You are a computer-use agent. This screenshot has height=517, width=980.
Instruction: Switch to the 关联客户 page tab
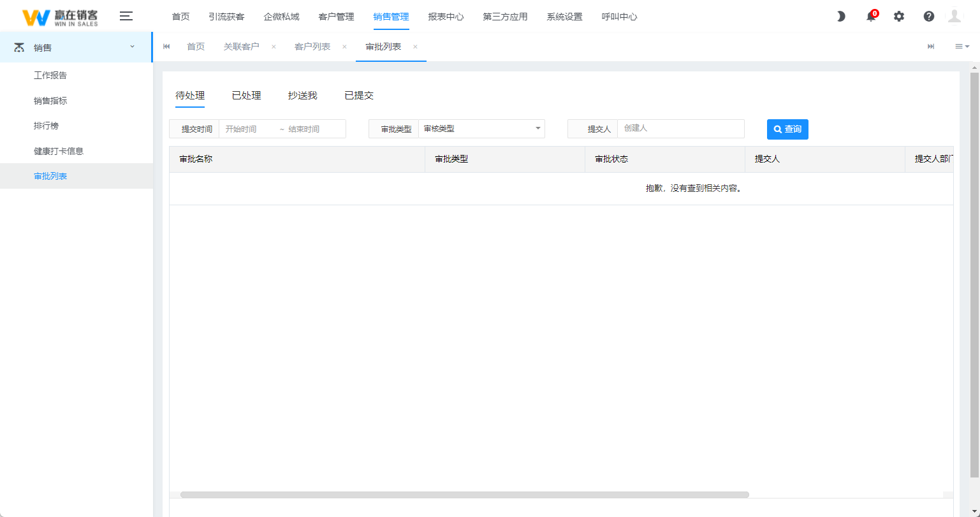242,47
